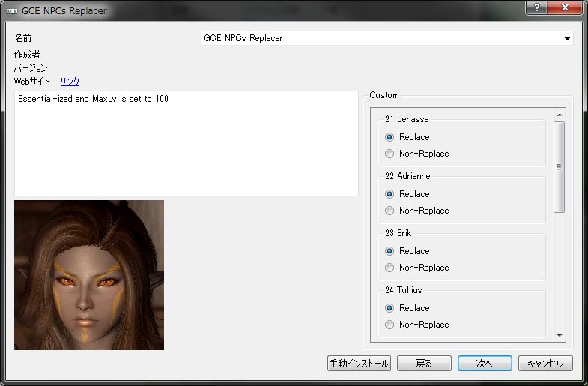Click the '23 Erik' group label
The image size is (588, 386).
coord(398,233)
